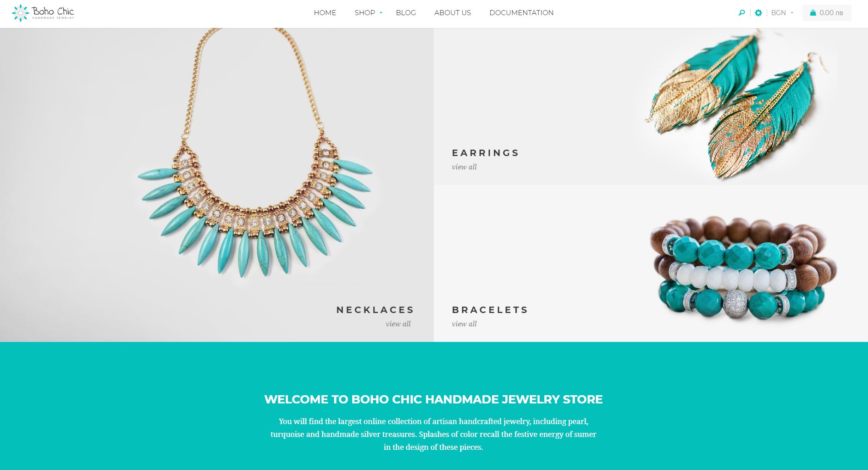Open the BGN currency dropdown
The height and width of the screenshot is (470, 868).
tap(782, 13)
